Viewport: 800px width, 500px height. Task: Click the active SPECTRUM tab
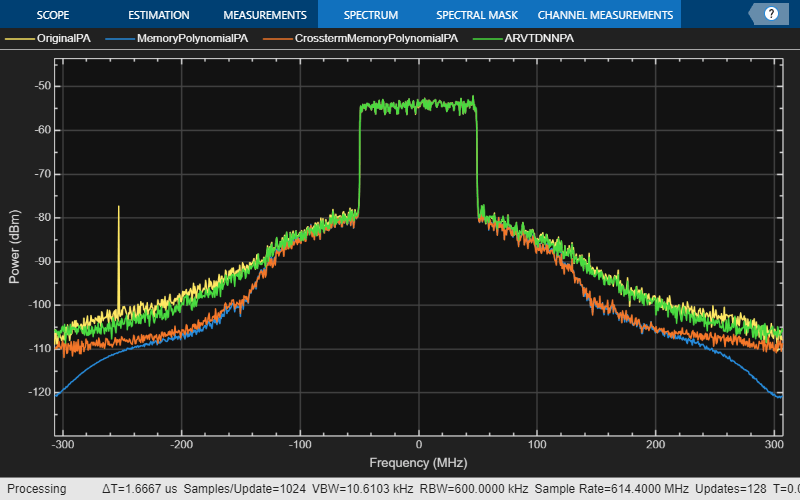tap(371, 15)
